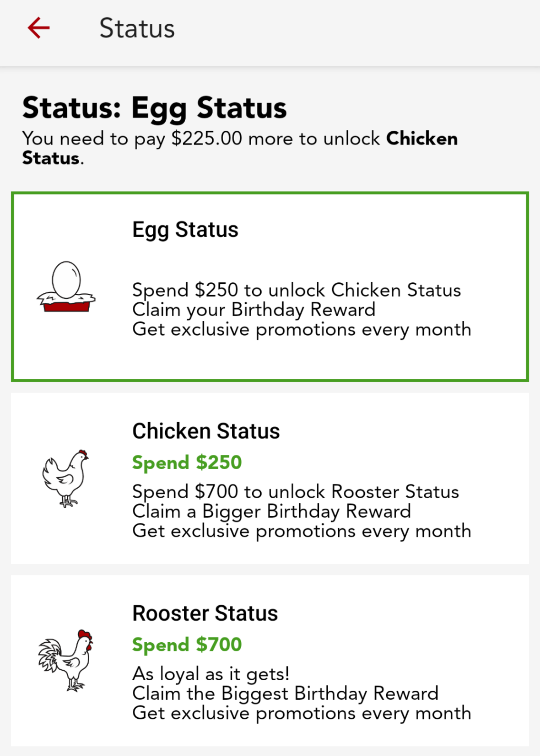Screen dimensions: 540x756
Task: Click the Status header title
Action: tap(137, 28)
